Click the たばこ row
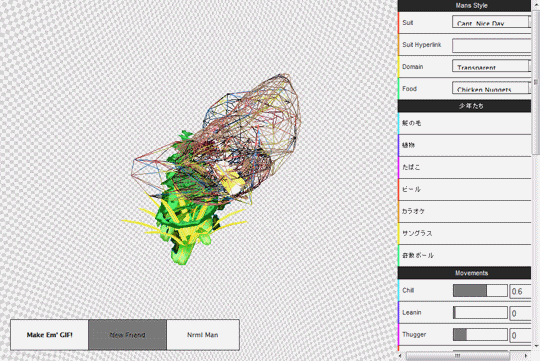The width and height of the screenshot is (540, 361). click(x=464, y=167)
